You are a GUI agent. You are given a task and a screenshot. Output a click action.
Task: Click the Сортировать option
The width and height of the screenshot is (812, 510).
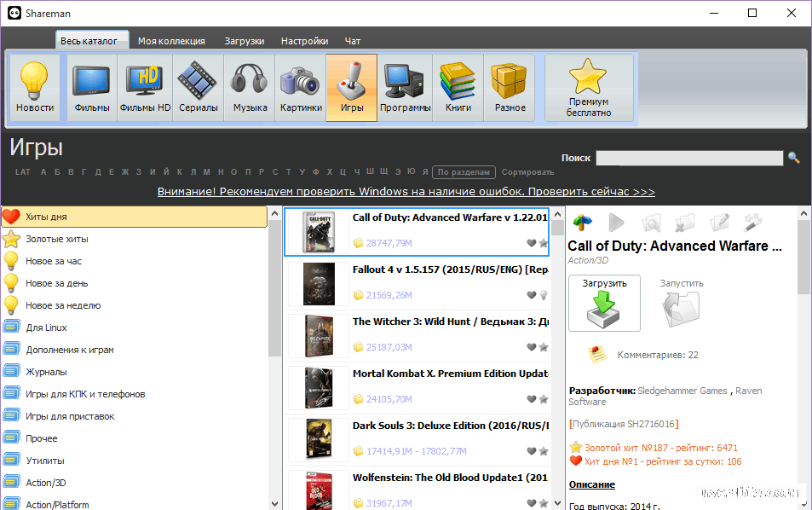click(527, 172)
